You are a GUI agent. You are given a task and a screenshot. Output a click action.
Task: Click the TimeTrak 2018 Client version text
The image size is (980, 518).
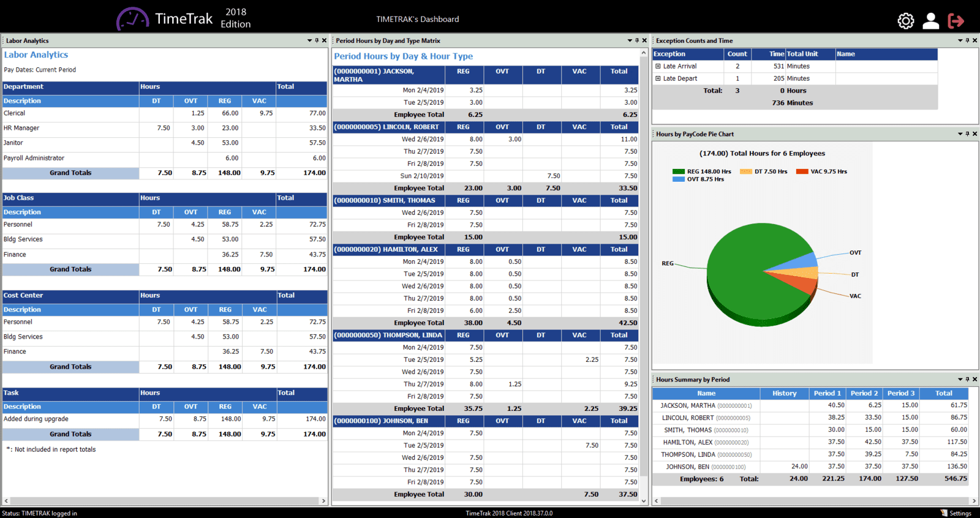click(509, 513)
